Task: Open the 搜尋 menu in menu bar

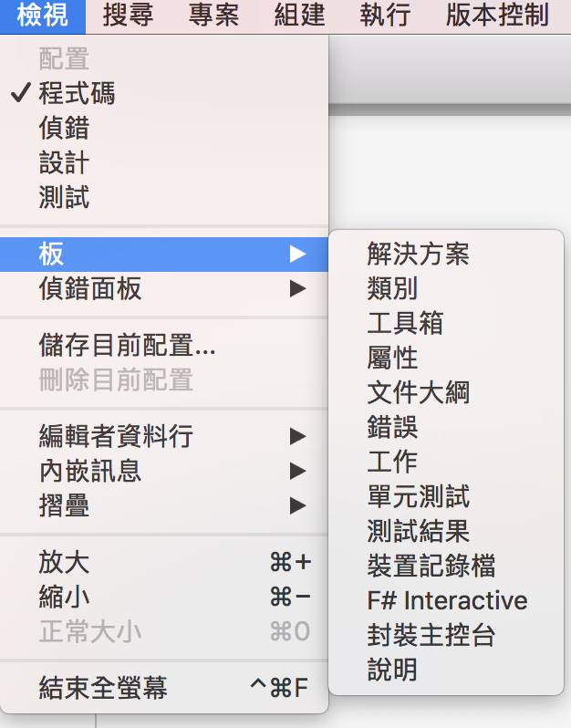Action: (x=128, y=16)
